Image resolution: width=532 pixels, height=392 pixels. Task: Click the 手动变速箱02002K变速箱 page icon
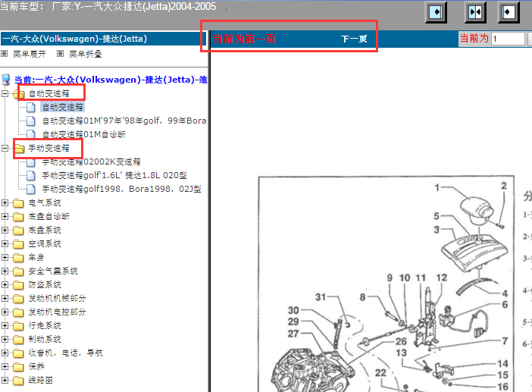point(31,162)
